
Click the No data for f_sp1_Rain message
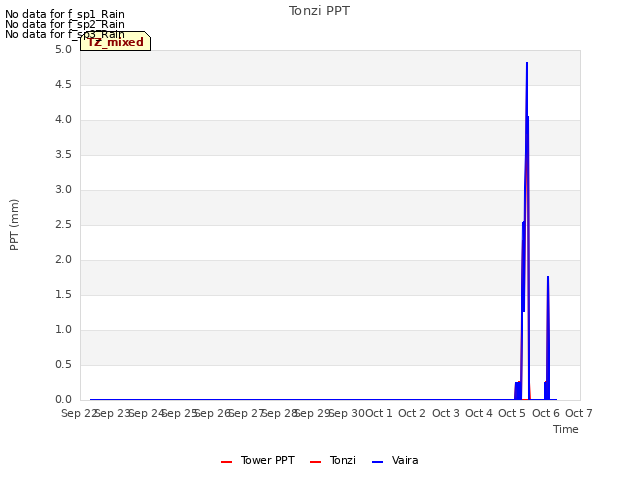click(x=65, y=14)
